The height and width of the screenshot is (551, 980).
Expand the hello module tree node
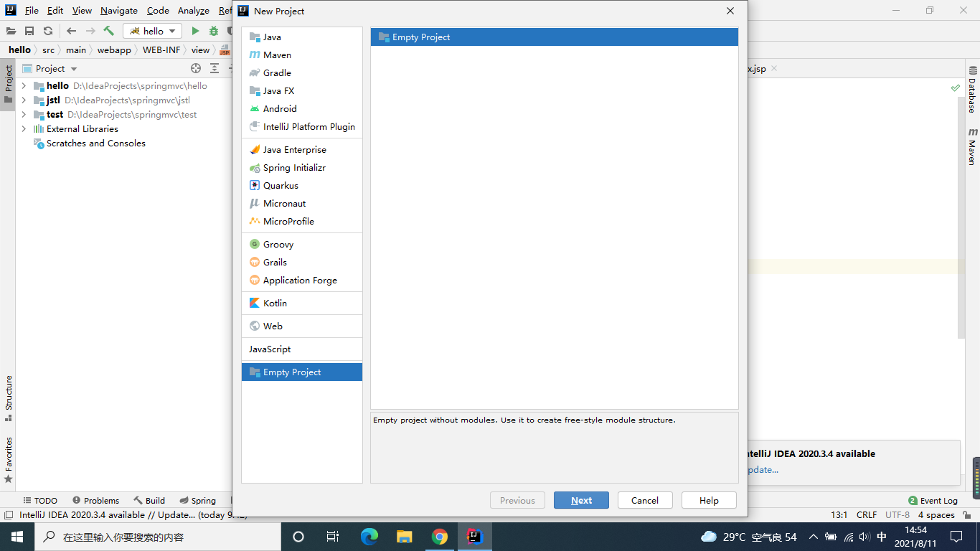(24, 86)
